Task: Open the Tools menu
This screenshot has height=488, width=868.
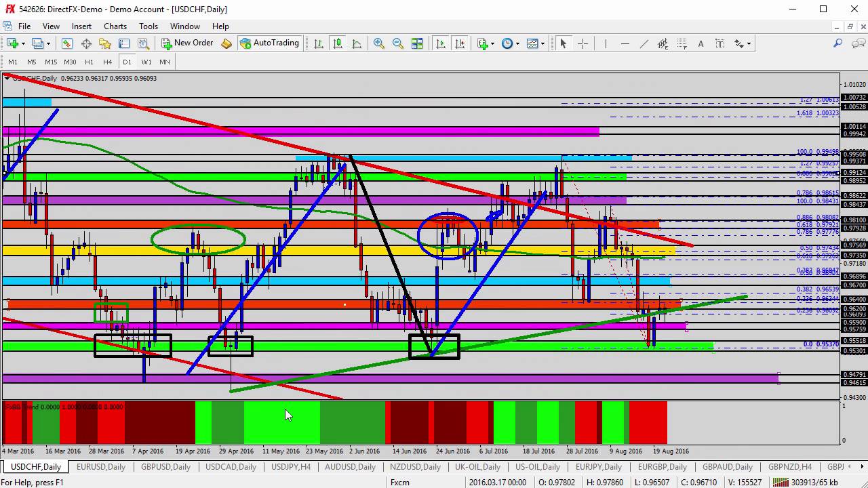Action: click(x=149, y=26)
